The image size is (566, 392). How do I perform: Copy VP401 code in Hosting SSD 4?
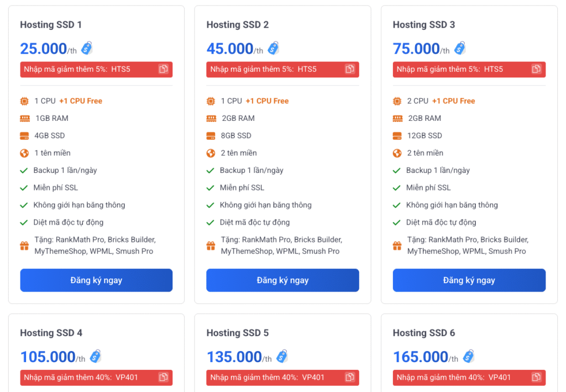[x=164, y=377]
